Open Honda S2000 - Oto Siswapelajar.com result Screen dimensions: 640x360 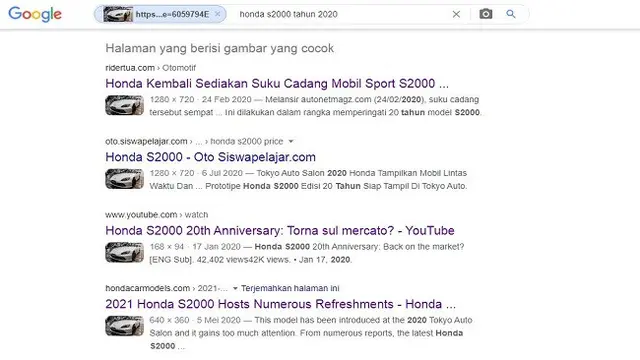pos(210,157)
